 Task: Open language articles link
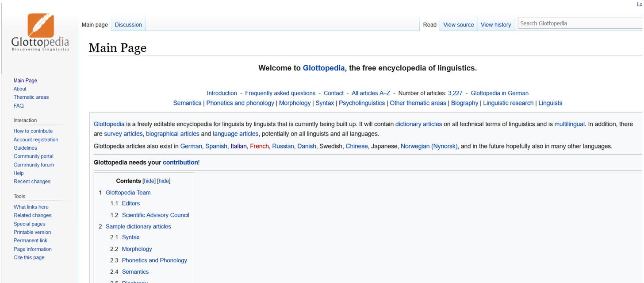click(x=235, y=134)
